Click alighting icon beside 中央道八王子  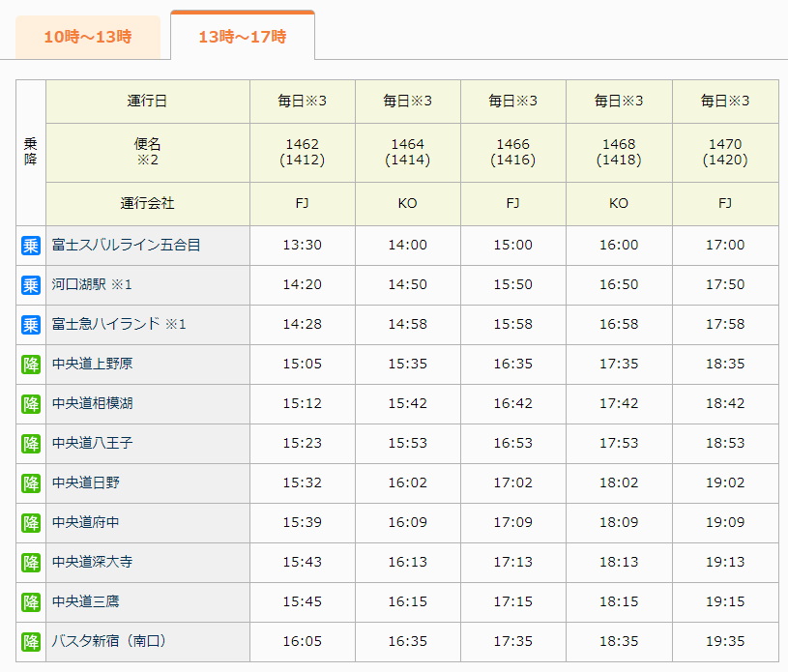pyautogui.click(x=31, y=444)
